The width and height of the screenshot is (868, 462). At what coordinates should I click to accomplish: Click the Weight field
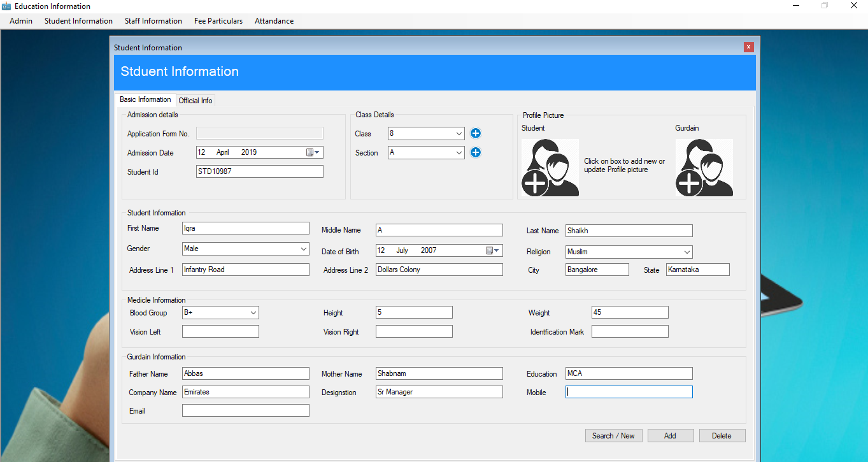point(630,312)
